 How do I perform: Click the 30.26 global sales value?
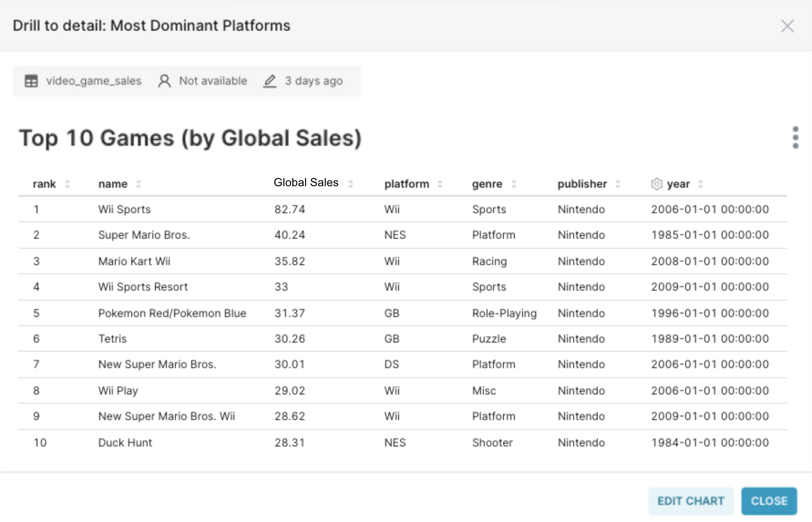[290, 339]
